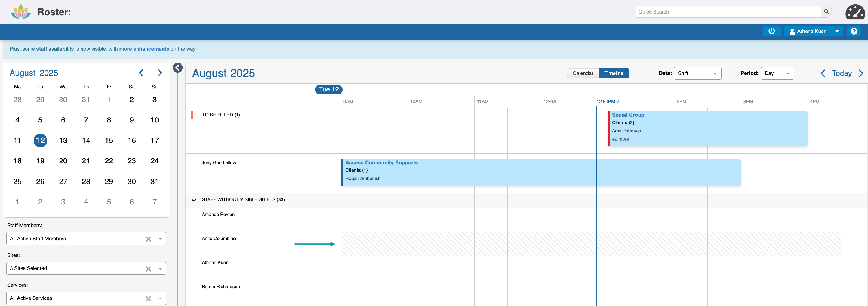
Task: Click the Quick Search magnifier icon
Action: (x=826, y=12)
